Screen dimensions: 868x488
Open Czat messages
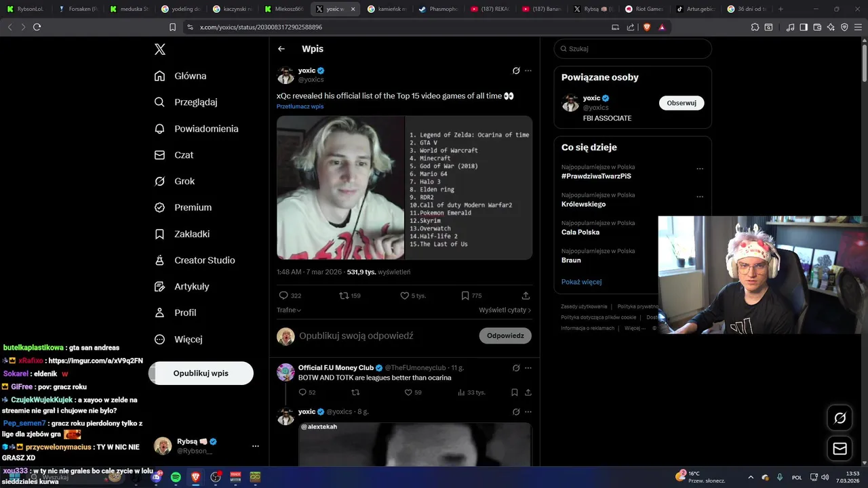174,155
